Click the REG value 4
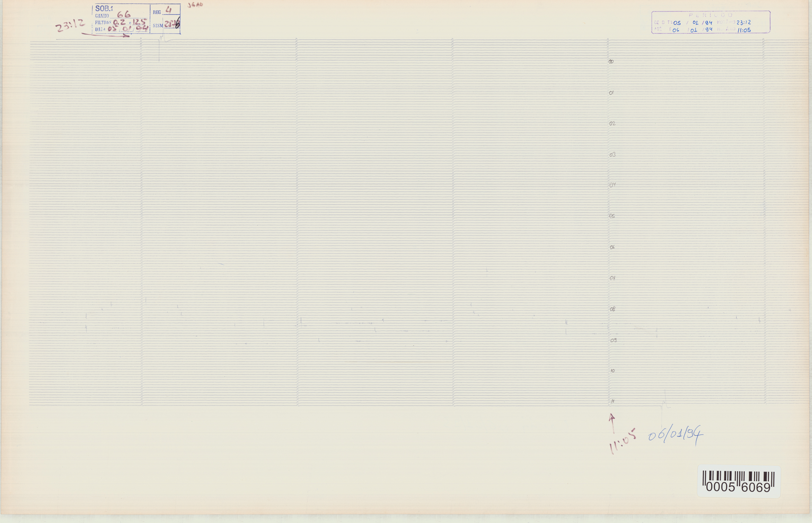812x523 pixels. (168, 10)
